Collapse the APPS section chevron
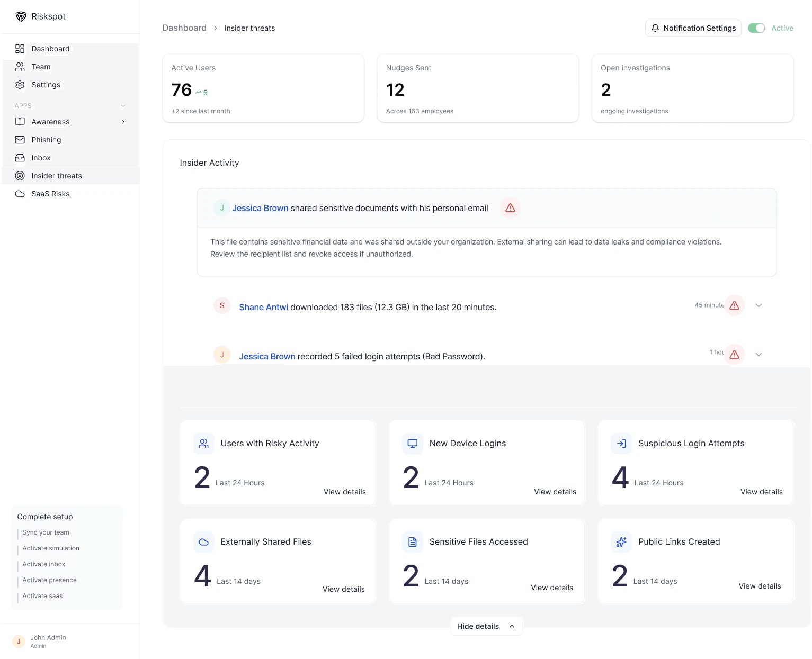812x659 pixels. pyautogui.click(x=123, y=106)
